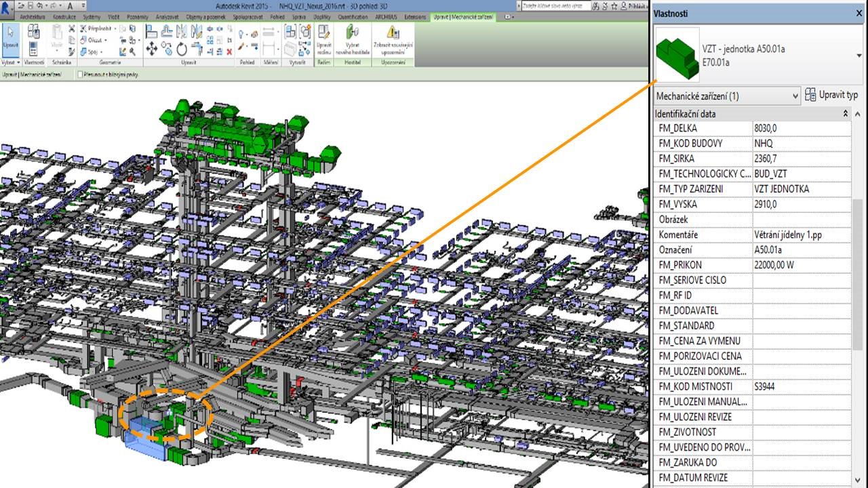
Task: Click the FM_ZIVOTNOST parameter row
Action: tap(753, 432)
